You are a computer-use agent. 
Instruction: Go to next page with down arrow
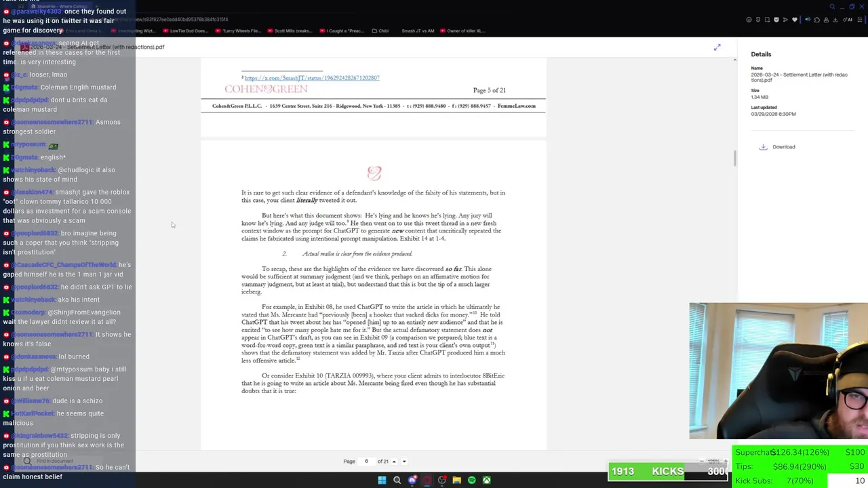pos(404,462)
